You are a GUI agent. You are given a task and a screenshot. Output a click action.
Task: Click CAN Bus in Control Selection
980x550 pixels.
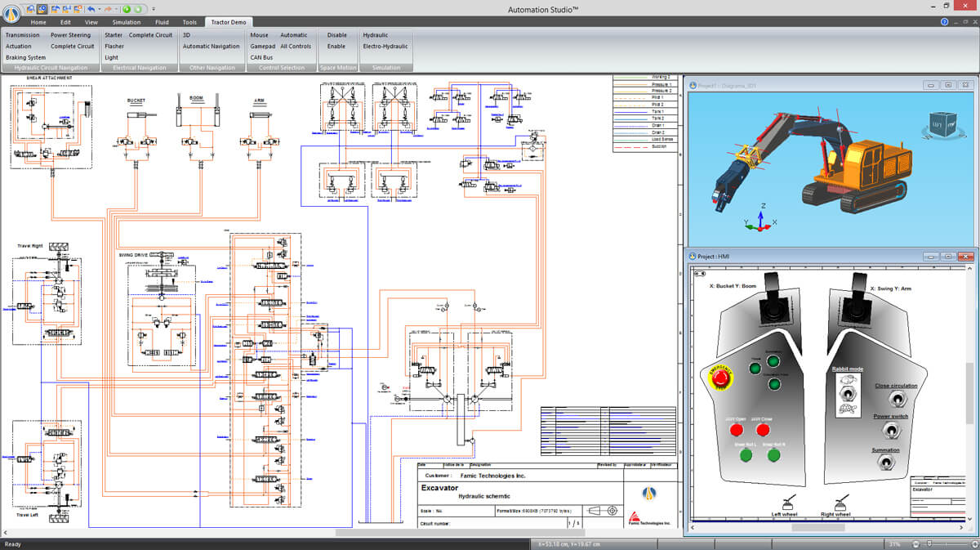coord(261,57)
